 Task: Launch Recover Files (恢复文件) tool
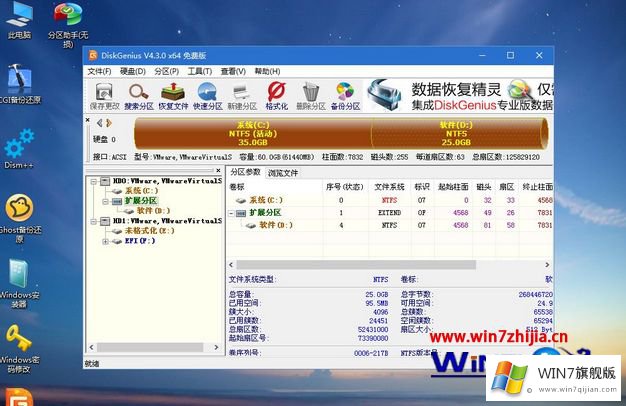(173, 96)
